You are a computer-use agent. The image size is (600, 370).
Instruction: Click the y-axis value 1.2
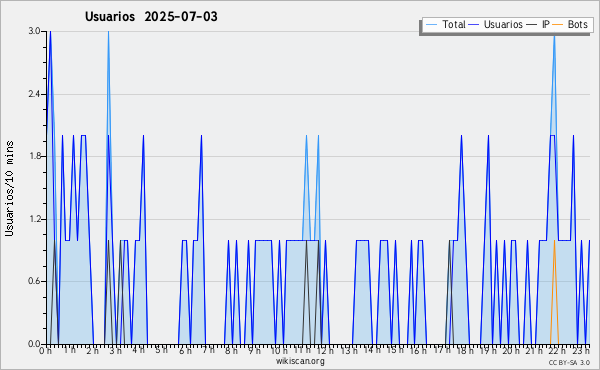click(x=34, y=219)
